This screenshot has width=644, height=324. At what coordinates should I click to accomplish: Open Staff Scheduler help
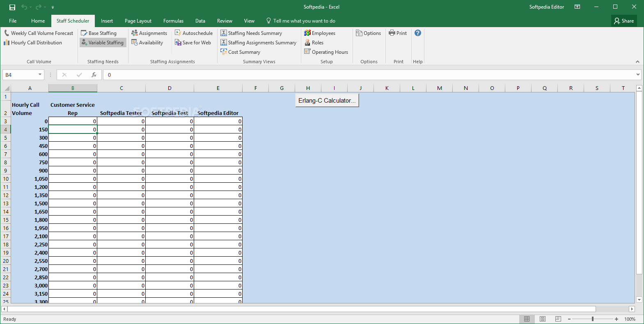point(418,33)
